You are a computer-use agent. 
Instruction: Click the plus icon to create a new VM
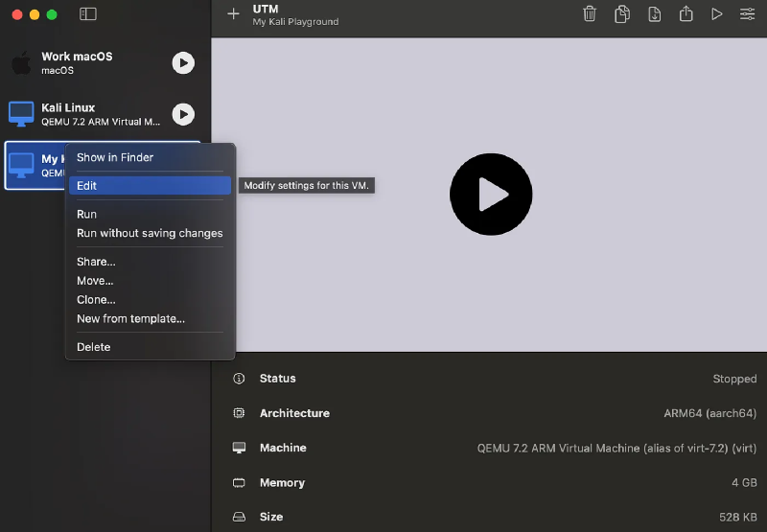[233, 14]
